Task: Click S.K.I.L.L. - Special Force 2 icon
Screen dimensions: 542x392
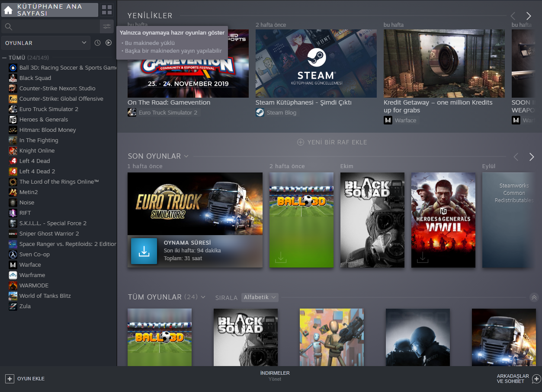Action: coord(13,223)
